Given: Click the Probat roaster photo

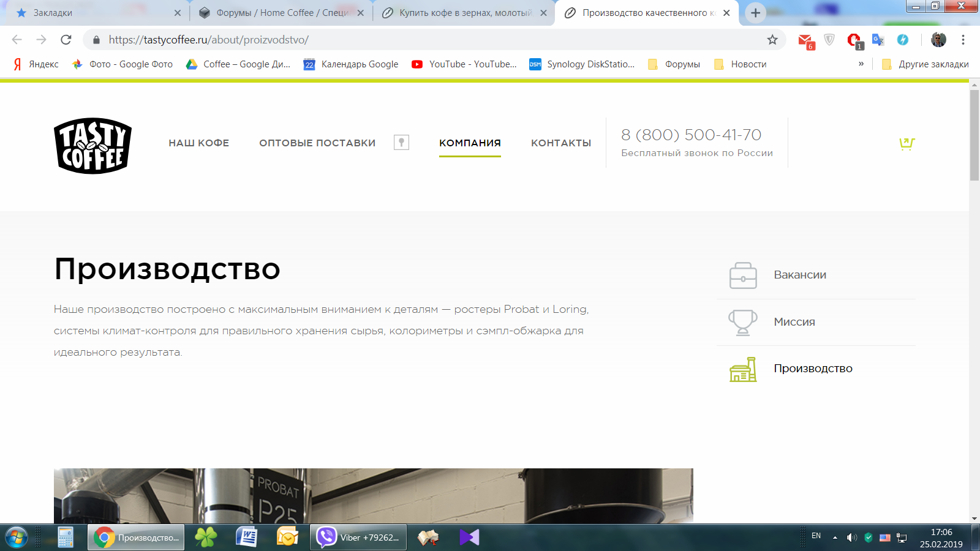Looking at the screenshot, I should (x=374, y=496).
